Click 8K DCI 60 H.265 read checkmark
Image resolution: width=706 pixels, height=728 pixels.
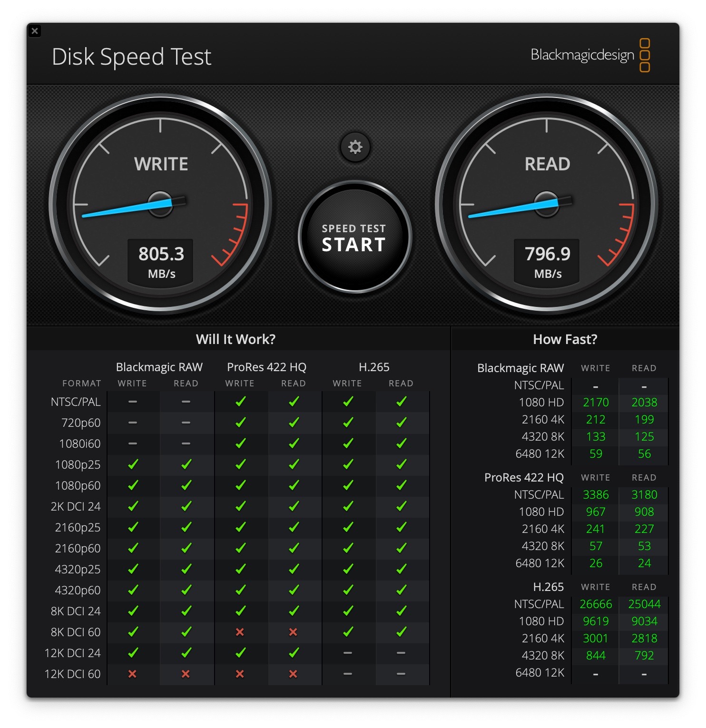(402, 632)
